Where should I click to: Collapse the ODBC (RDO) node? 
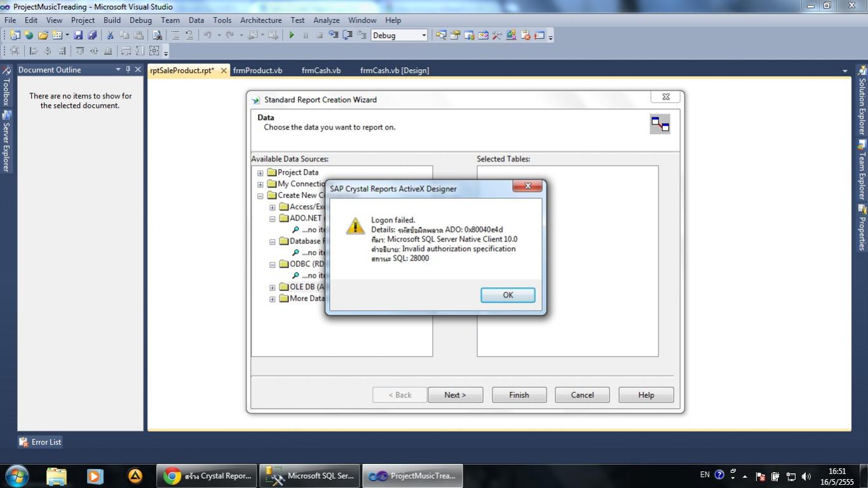pyautogui.click(x=273, y=264)
